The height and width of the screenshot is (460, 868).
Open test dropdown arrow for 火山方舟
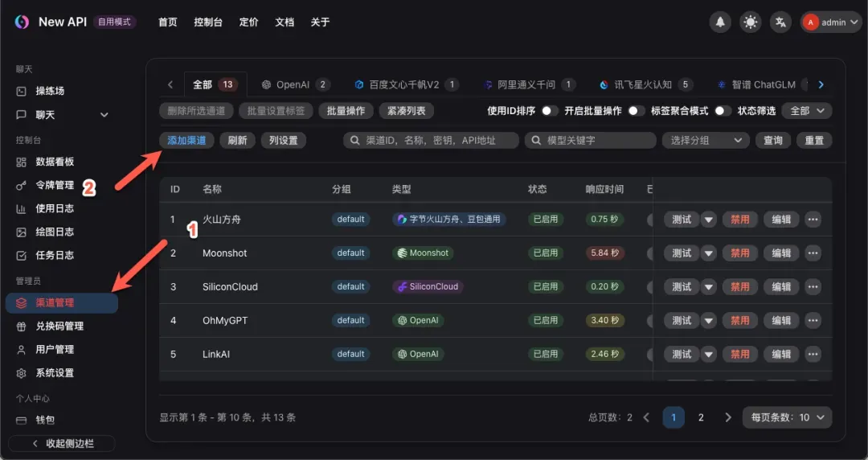708,220
